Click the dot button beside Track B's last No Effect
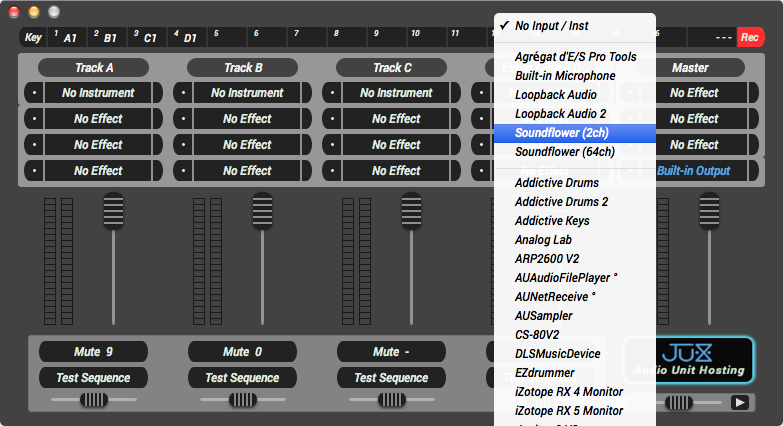 pyautogui.click(x=183, y=171)
